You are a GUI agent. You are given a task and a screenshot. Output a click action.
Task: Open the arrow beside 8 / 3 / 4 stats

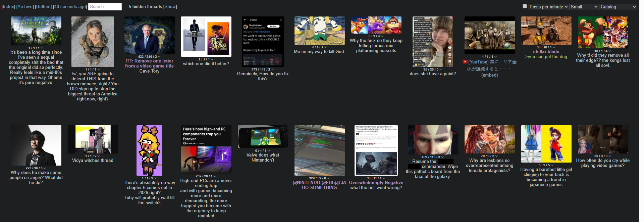pos(382,36)
